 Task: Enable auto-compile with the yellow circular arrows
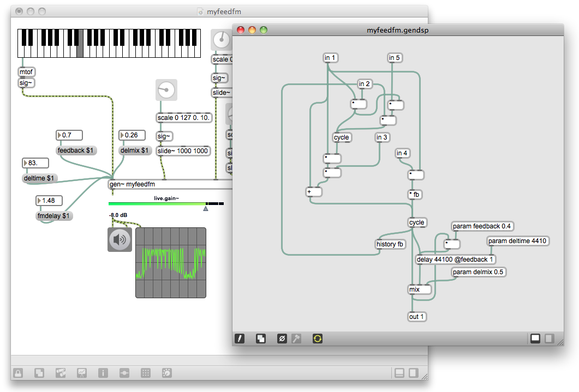pyautogui.click(x=317, y=339)
